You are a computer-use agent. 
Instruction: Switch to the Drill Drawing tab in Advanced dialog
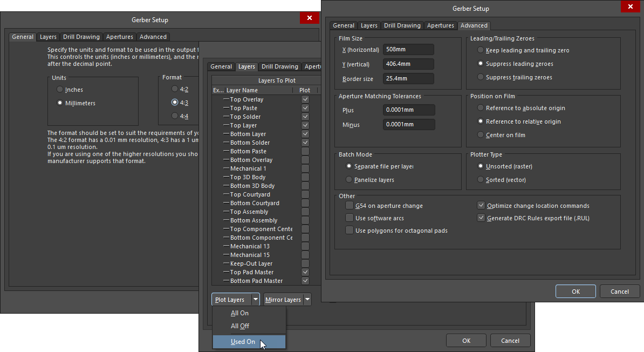[402, 25]
